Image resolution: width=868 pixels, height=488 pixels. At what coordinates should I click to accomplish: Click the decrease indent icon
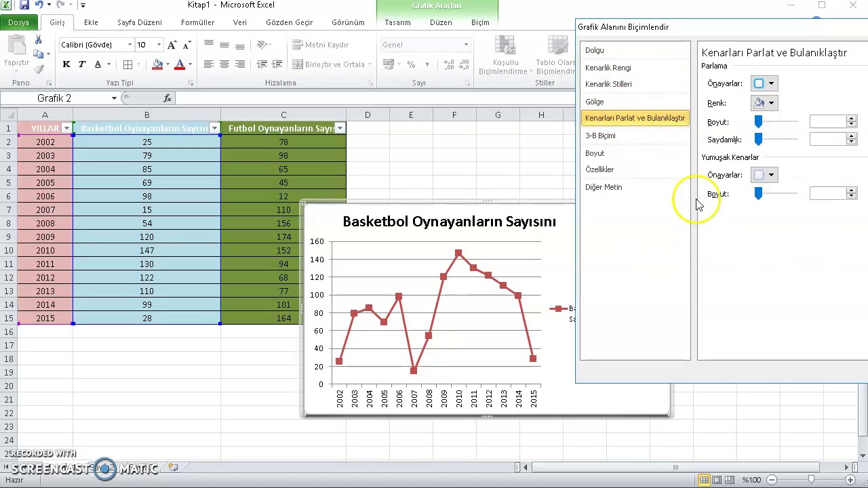(261, 64)
